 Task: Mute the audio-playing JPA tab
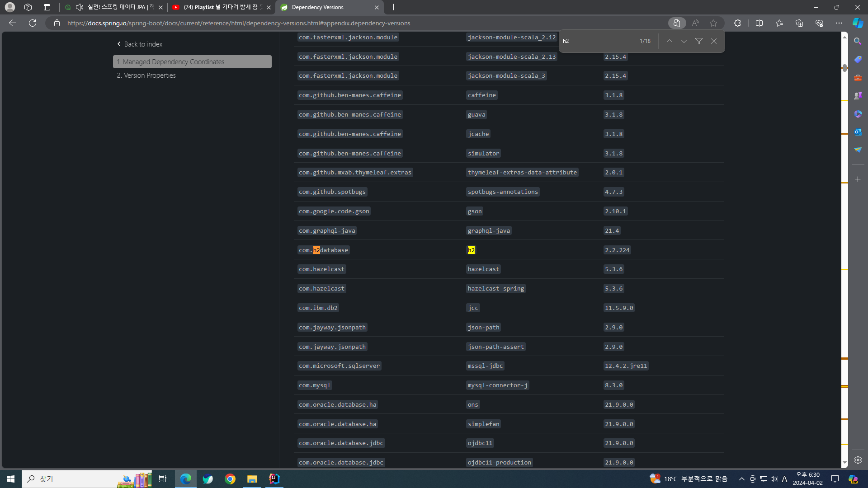pos(80,7)
